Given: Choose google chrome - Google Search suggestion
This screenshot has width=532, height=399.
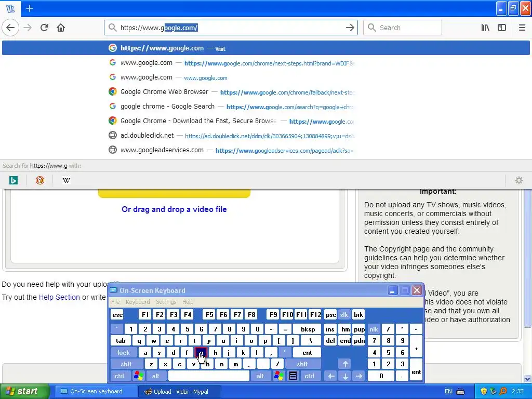Looking at the screenshot, I should click(x=266, y=107).
